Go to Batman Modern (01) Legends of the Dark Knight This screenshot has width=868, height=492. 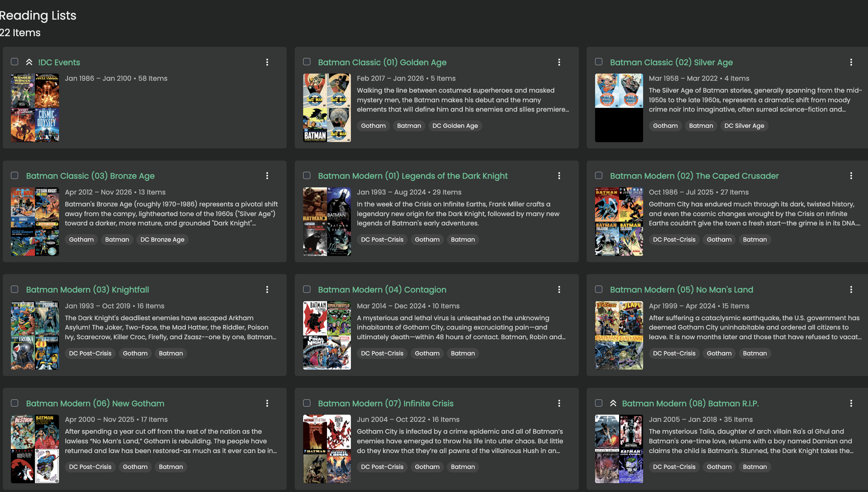click(x=413, y=176)
